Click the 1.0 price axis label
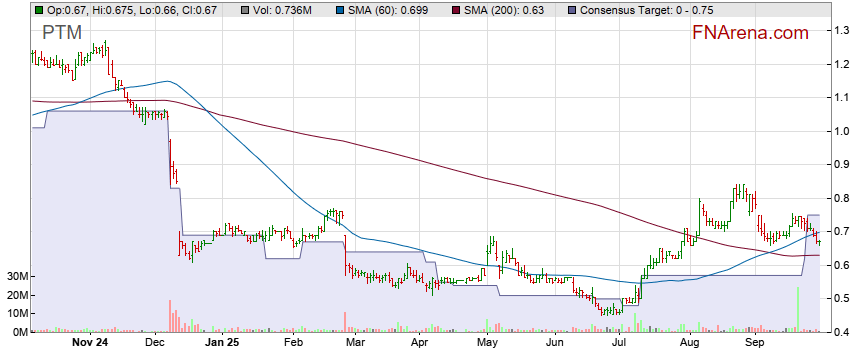 tap(842, 131)
